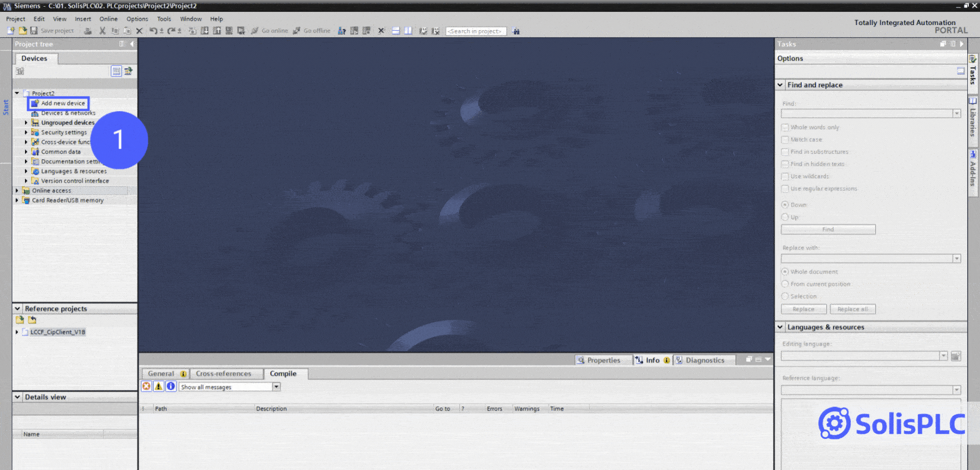Select the Up search direction radio button
Screen dimensions: 980x470
click(785, 217)
